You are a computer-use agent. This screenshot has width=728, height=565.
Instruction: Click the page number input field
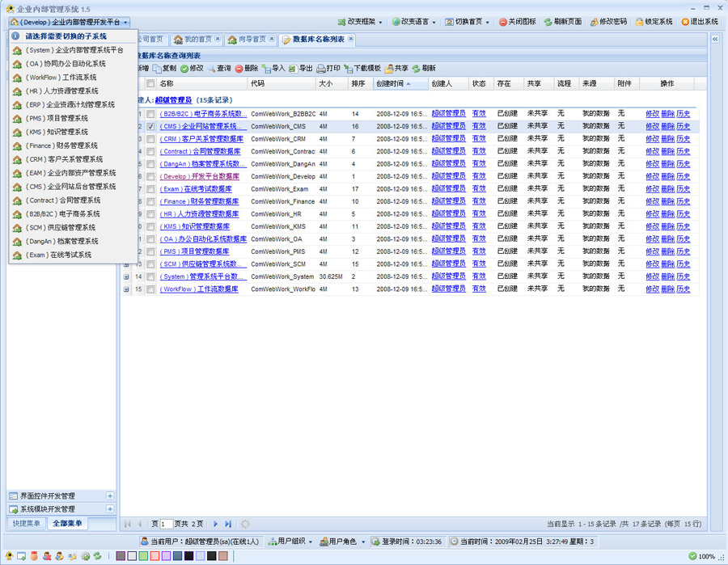pos(167,525)
